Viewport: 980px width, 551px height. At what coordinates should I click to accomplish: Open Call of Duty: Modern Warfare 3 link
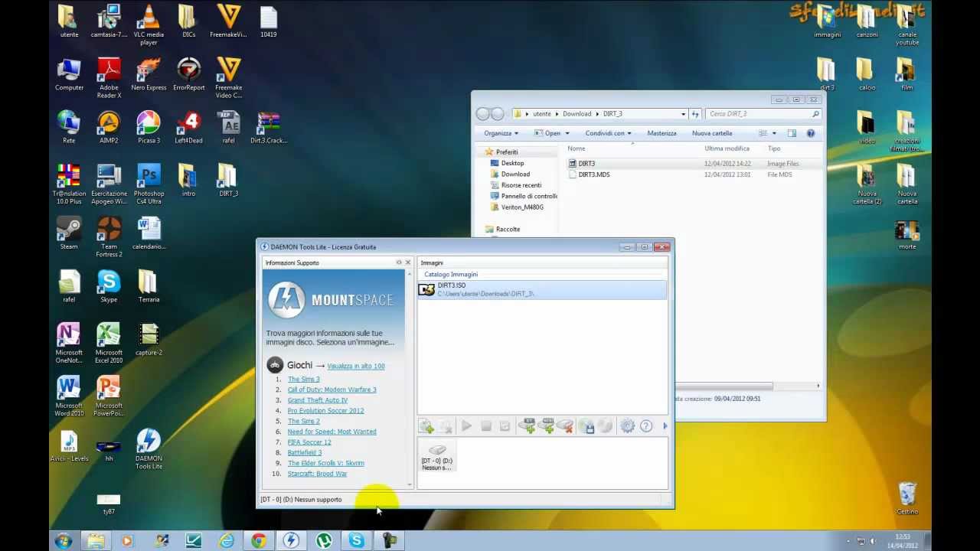[x=332, y=390]
